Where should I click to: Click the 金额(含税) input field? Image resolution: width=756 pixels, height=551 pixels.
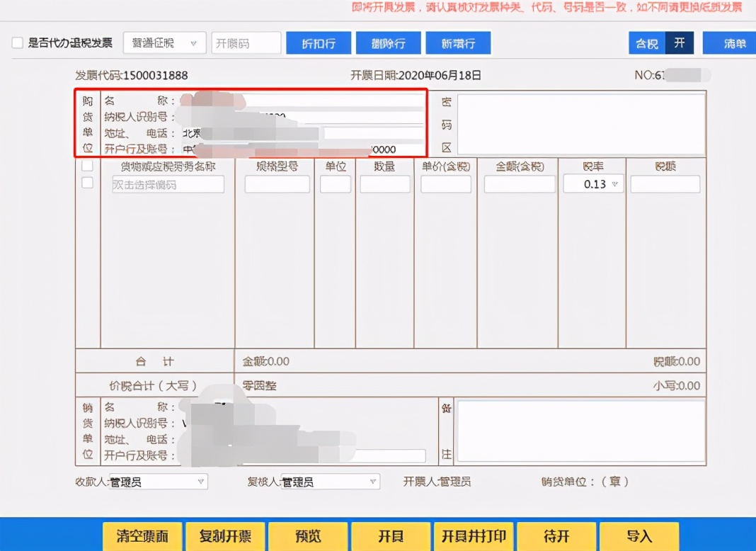point(520,184)
